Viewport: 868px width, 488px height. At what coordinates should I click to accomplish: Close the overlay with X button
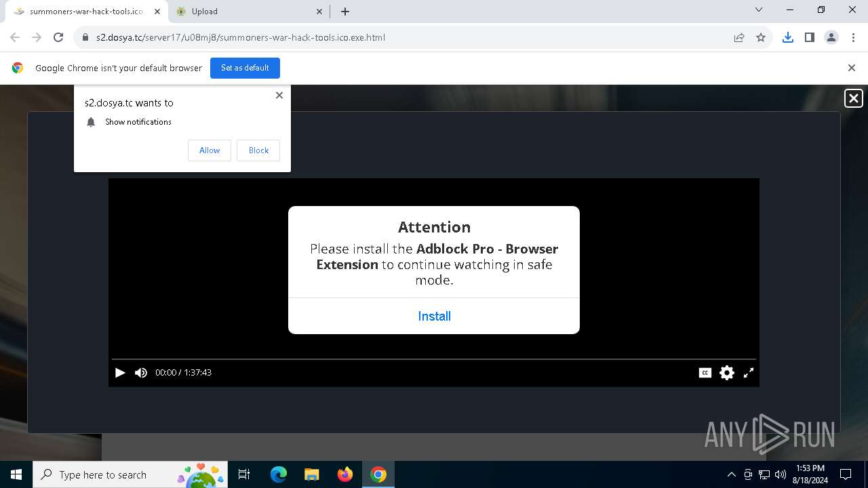click(x=854, y=98)
